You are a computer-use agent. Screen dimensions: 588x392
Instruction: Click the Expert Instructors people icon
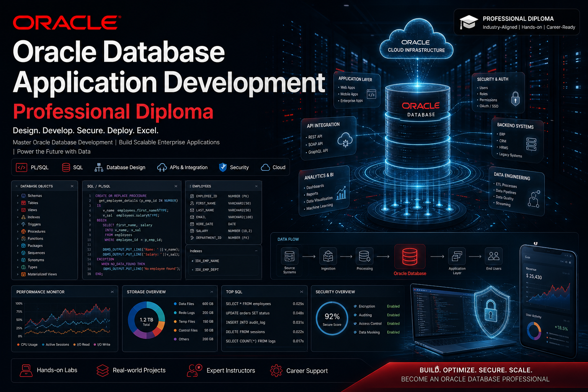tap(194, 370)
